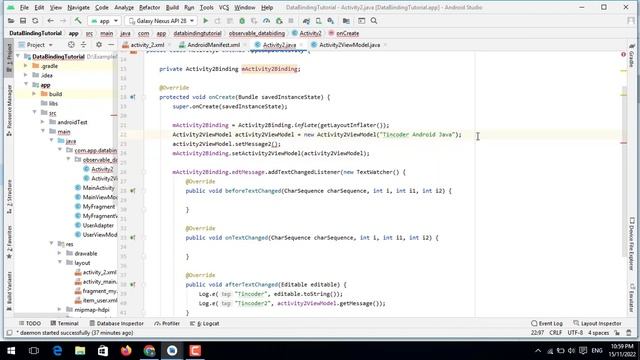Open Project Structure folder icon
Viewport: 640px width, 360px height.
346,21
